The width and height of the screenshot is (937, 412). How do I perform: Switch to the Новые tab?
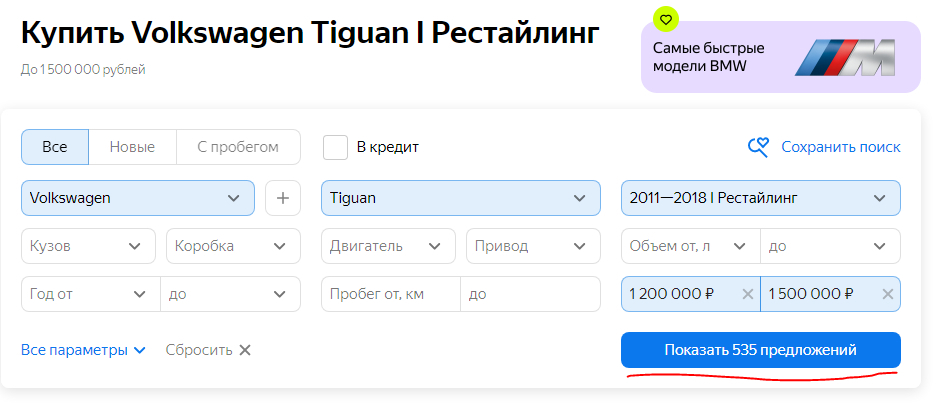(132, 147)
